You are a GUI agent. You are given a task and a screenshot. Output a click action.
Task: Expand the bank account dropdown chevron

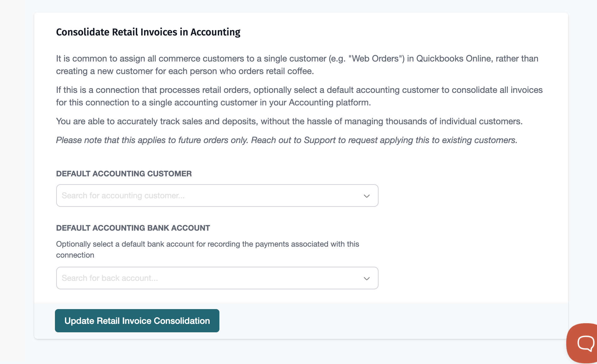click(366, 278)
